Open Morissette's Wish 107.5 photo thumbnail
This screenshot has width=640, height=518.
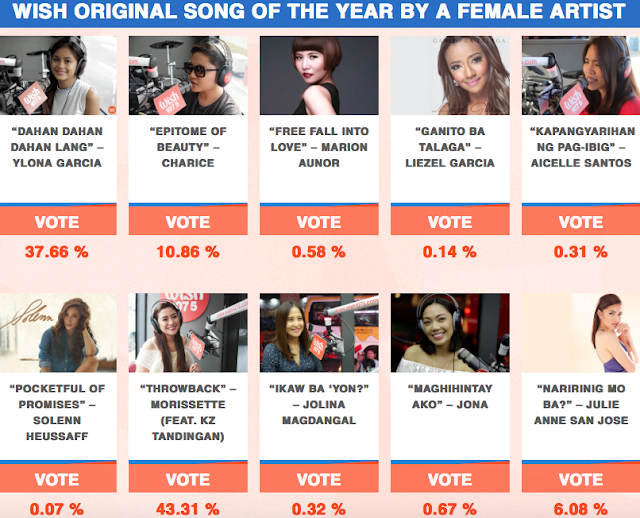[x=188, y=333]
